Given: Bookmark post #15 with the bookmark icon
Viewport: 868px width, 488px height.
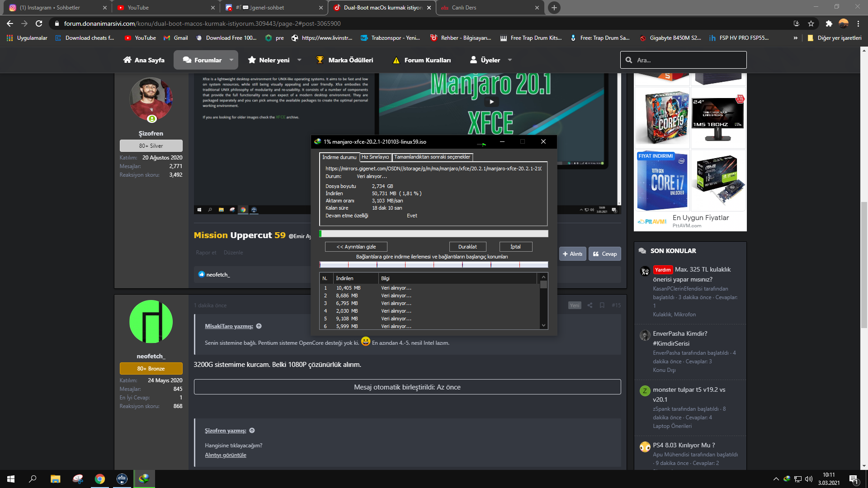Looking at the screenshot, I should click(602, 305).
